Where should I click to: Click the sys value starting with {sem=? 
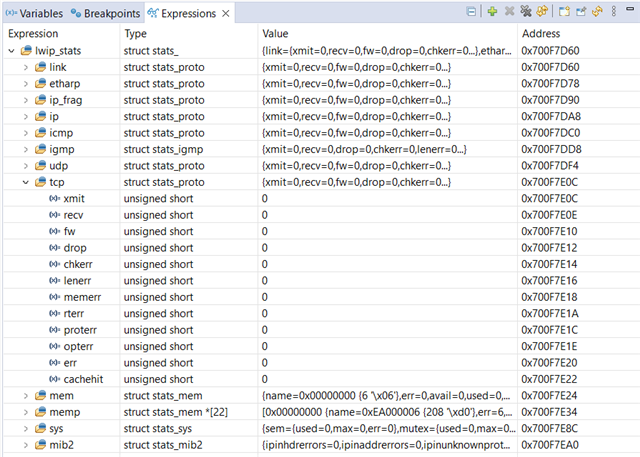(x=388, y=428)
